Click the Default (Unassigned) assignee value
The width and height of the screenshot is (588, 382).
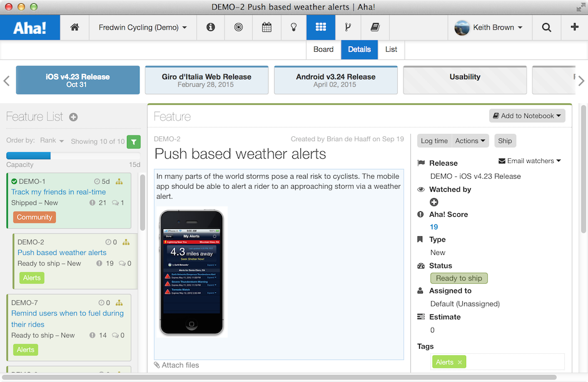click(465, 304)
